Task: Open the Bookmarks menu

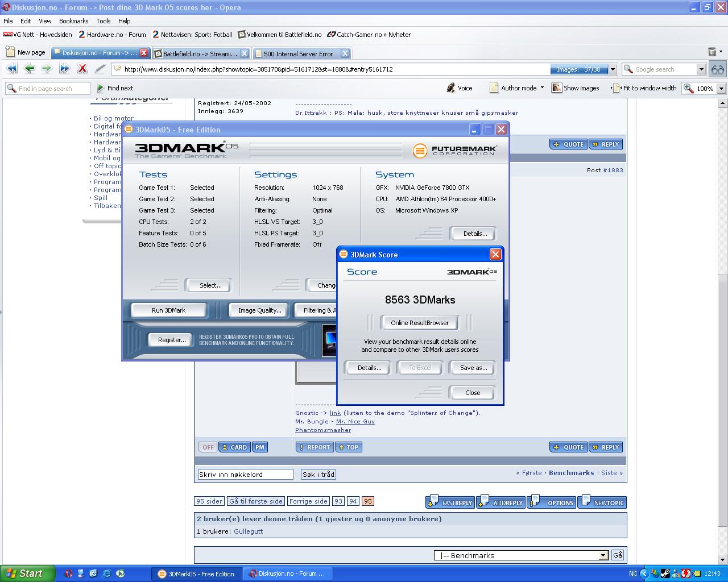Action: click(73, 21)
